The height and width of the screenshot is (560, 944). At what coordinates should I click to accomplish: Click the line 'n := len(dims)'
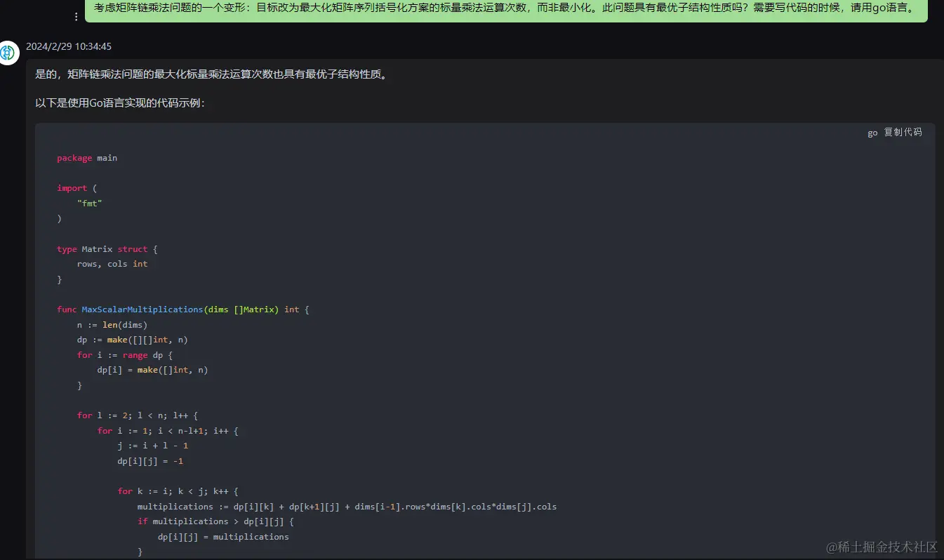click(x=112, y=325)
